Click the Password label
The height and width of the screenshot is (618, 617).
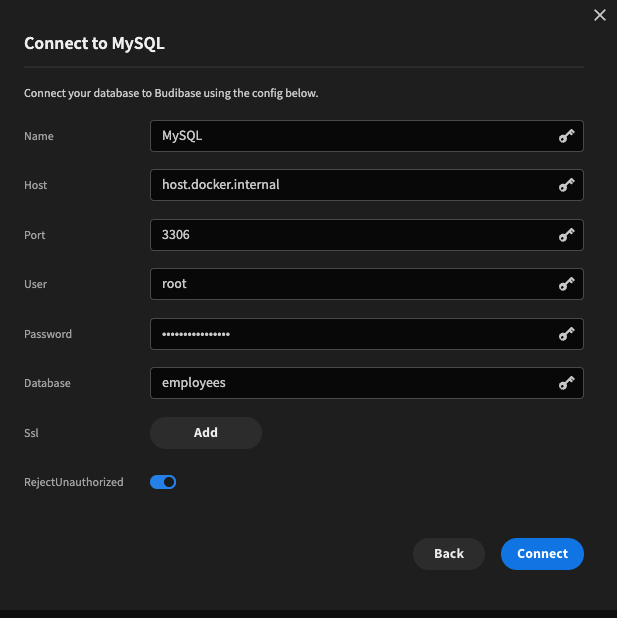tap(48, 334)
